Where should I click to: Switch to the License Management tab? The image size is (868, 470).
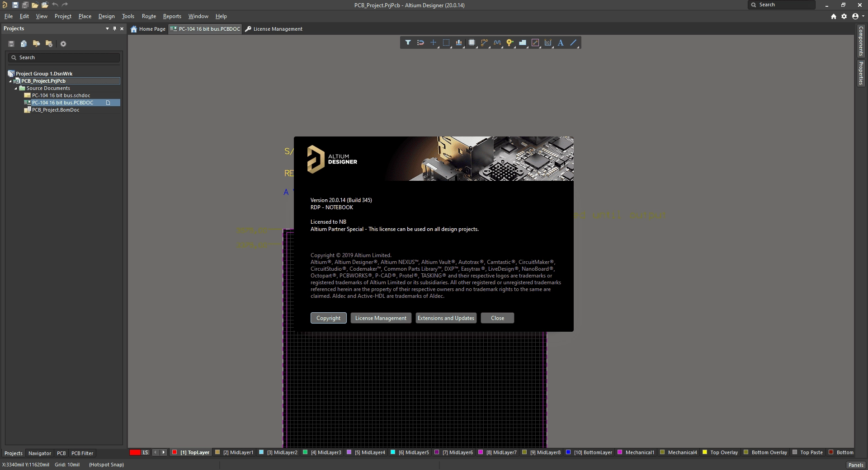point(274,29)
